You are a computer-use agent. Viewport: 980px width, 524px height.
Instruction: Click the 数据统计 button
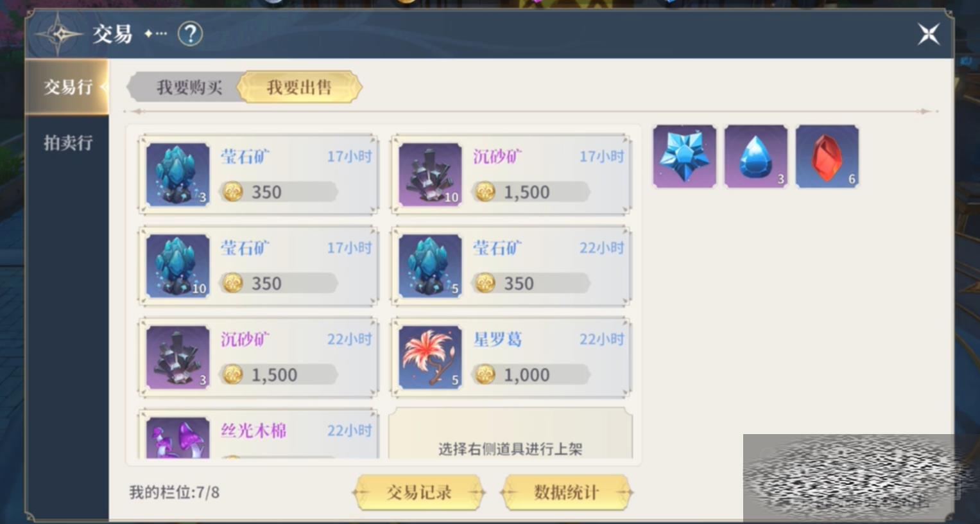coord(566,493)
